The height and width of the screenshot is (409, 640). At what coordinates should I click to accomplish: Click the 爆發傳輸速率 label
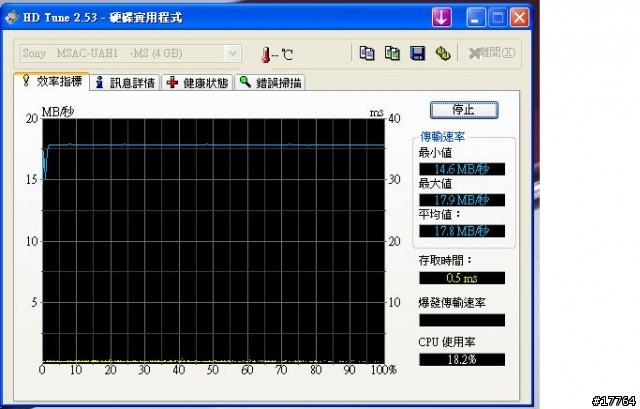pos(452,303)
